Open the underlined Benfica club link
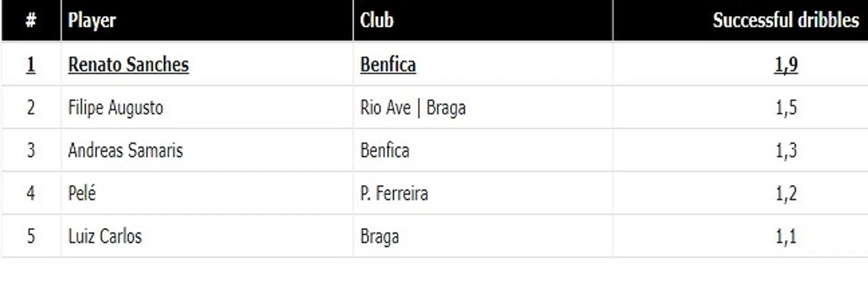Screen dimensions: 868x287 point(388,64)
